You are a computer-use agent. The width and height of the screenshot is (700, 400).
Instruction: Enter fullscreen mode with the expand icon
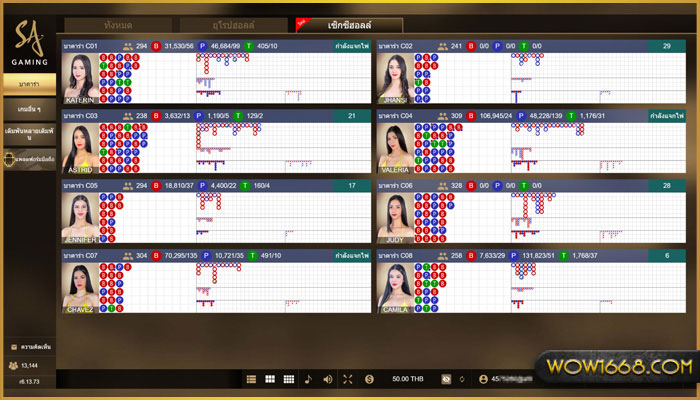click(348, 379)
